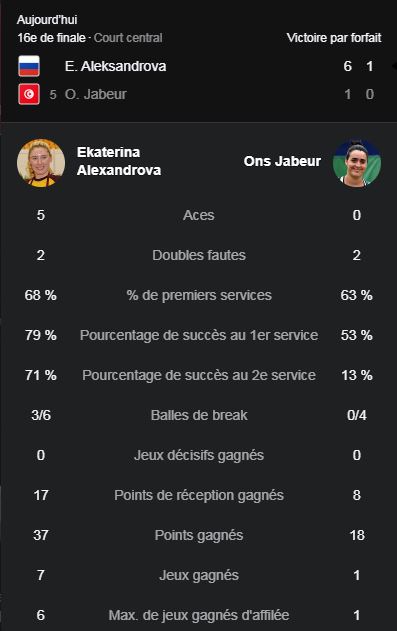397x631 pixels.
Task: Click the 16e de finale round label
Action: click(x=51, y=38)
